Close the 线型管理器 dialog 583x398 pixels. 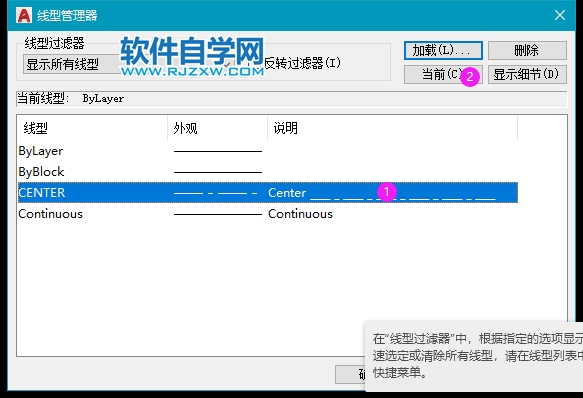560,15
